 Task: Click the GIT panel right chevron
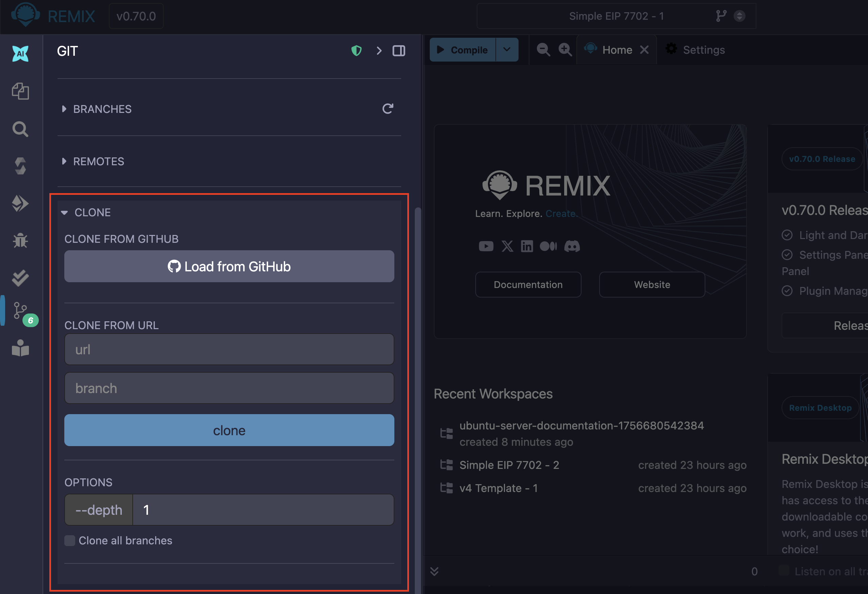coord(379,51)
